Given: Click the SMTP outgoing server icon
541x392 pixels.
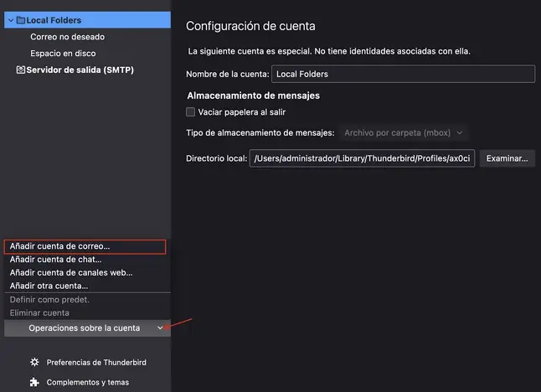Looking at the screenshot, I should click(x=21, y=70).
